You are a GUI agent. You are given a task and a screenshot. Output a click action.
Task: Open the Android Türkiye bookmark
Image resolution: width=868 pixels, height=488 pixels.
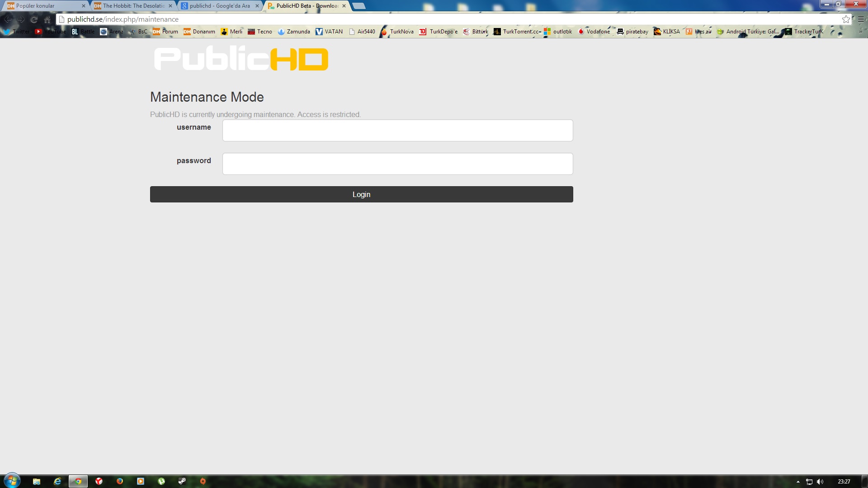pyautogui.click(x=748, y=32)
